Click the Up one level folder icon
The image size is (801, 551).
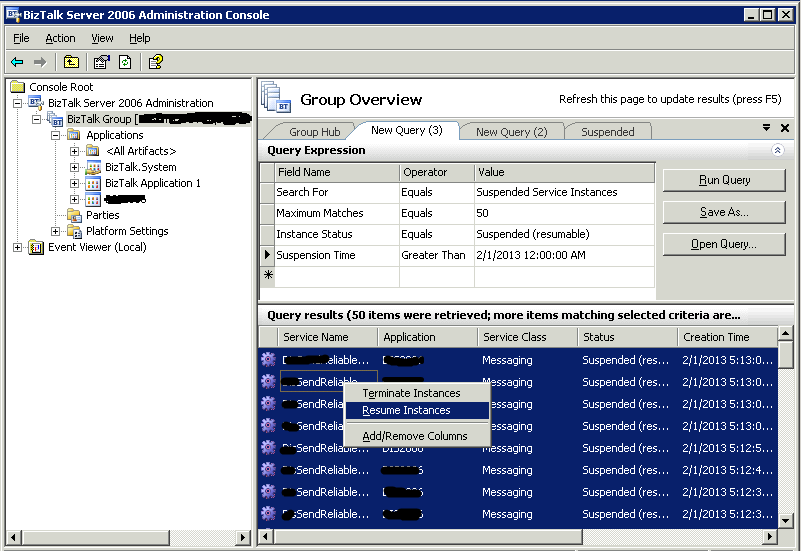(71, 62)
